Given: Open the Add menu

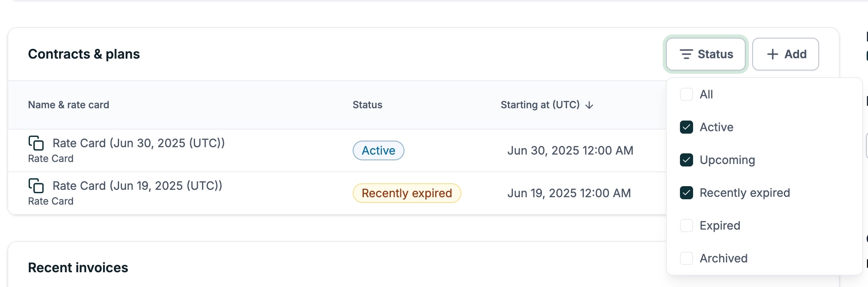Looking at the screenshot, I should point(785,54).
